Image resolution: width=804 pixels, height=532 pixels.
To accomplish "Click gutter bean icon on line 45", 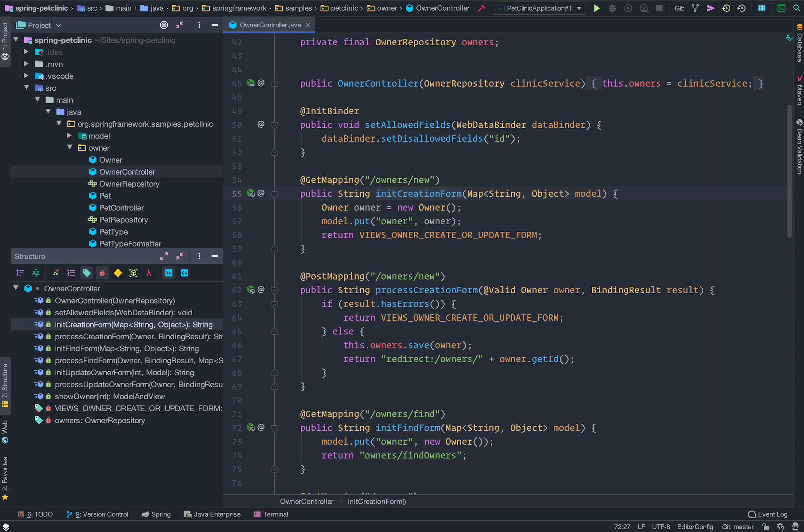I will point(251,83).
